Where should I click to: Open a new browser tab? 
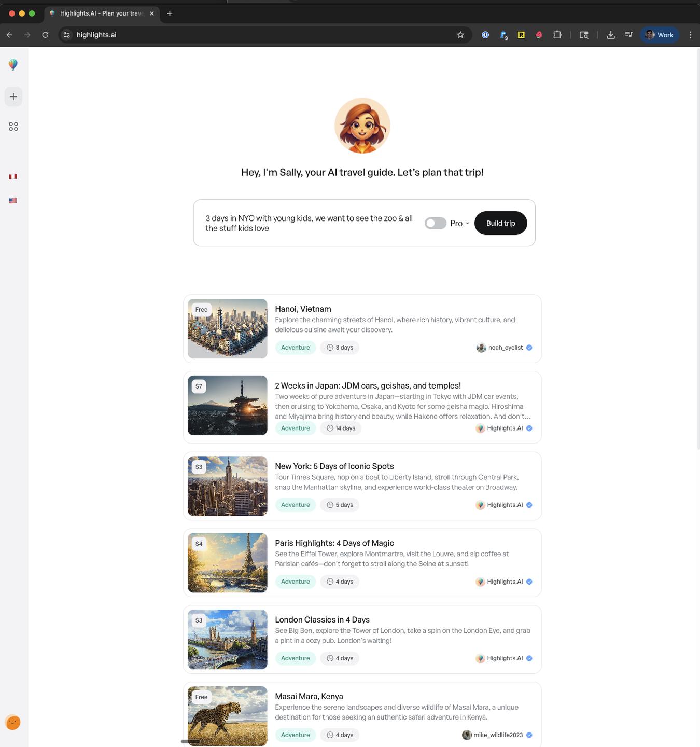pos(170,13)
